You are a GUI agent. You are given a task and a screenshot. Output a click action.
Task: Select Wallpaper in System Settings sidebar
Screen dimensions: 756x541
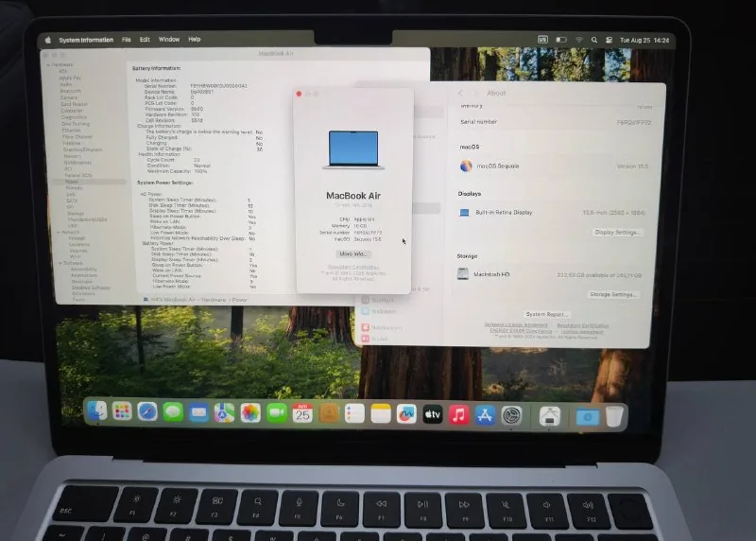click(x=379, y=311)
